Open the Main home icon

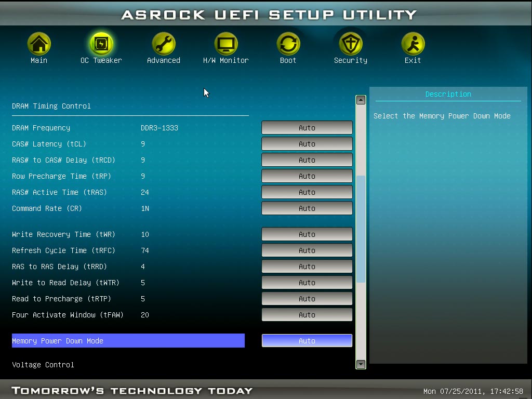tap(39, 44)
